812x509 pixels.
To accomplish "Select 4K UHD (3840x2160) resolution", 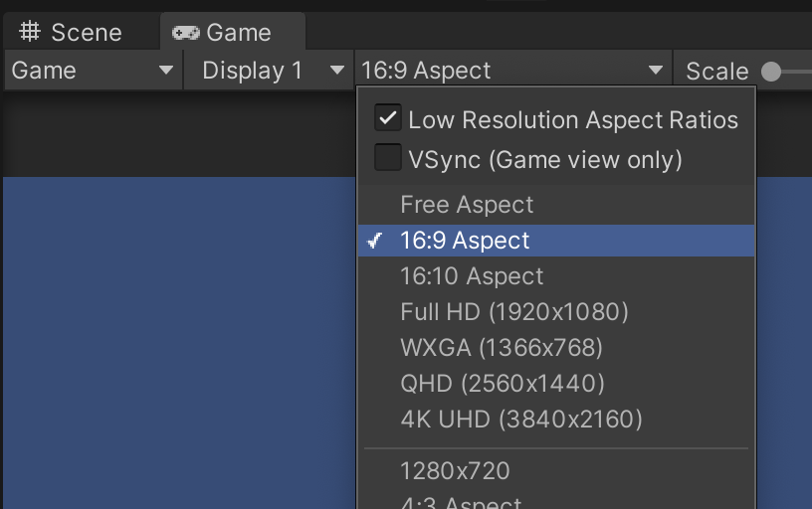I will pyautogui.click(x=521, y=420).
